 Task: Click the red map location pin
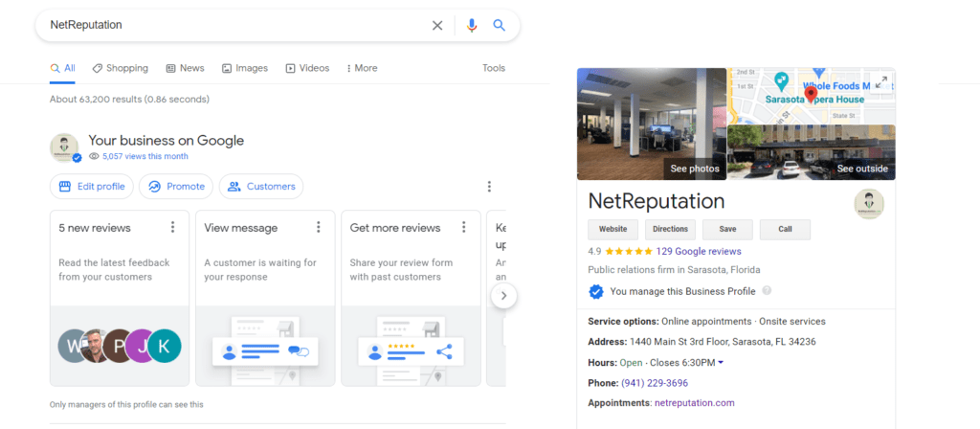point(812,95)
